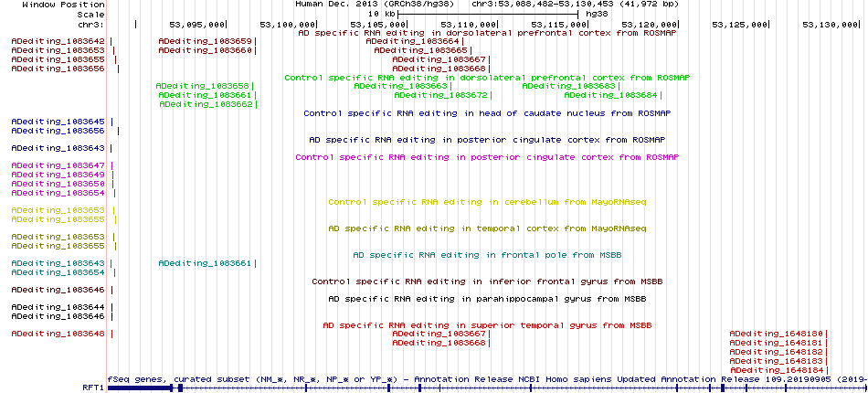The height and width of the screenshot is (393, 868).
Task: Click magenta item ADediting_1083650
Action: [x=58, y=183]
